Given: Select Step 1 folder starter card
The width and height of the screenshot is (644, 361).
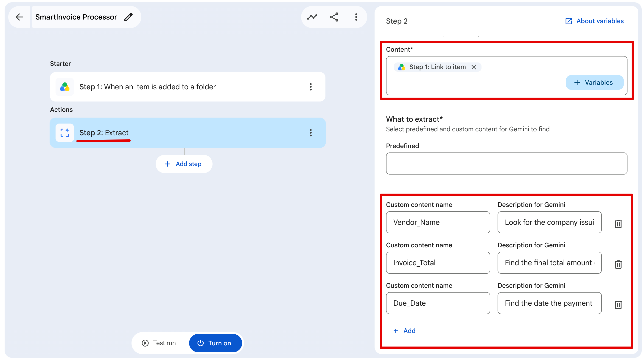Looking at the screenshot, I should [188, 87].
